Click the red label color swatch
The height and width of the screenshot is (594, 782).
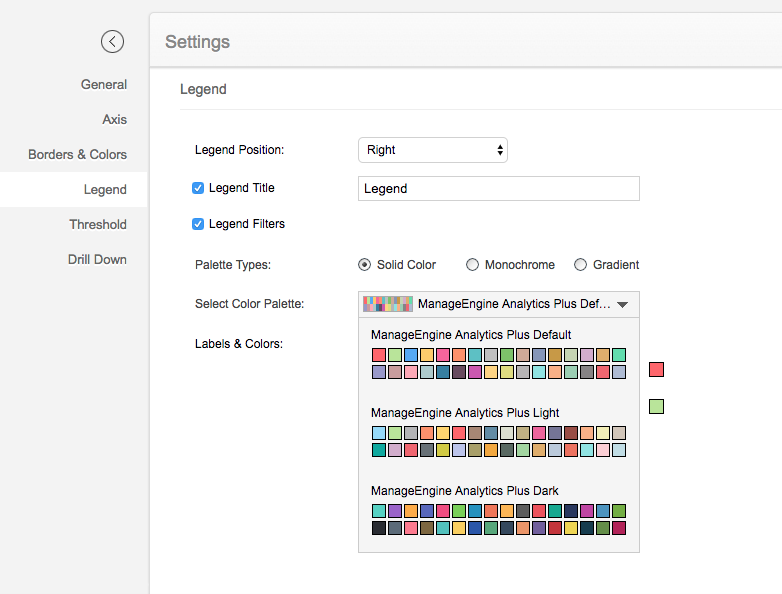coord(656,370)
